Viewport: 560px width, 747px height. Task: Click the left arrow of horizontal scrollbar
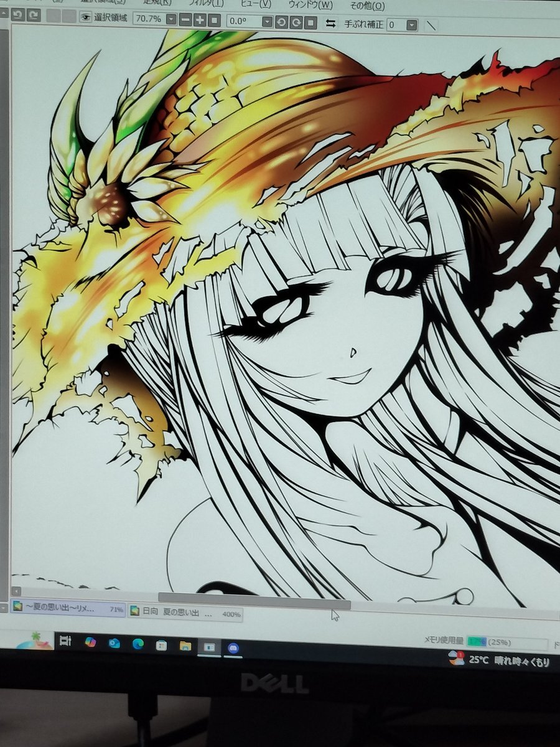pyautogui.click(x=16, y=591)
